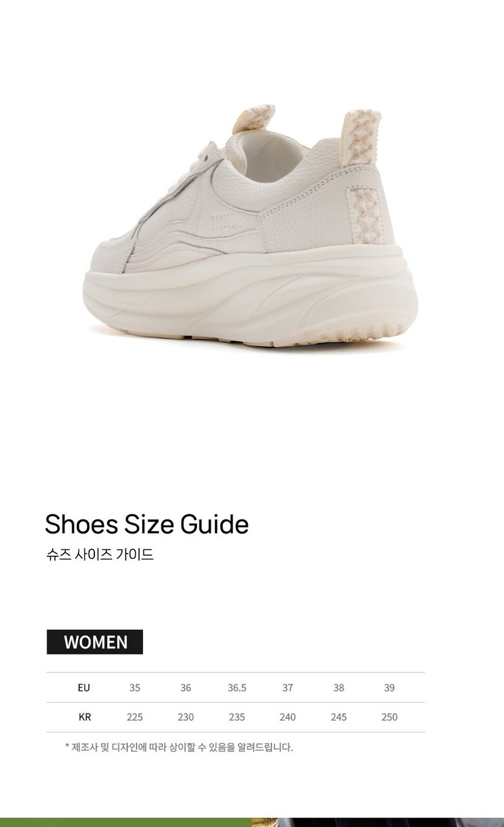Screen dimensions: 504x827
Task: Select EU size 35 cell
Action: pos(134,687)
